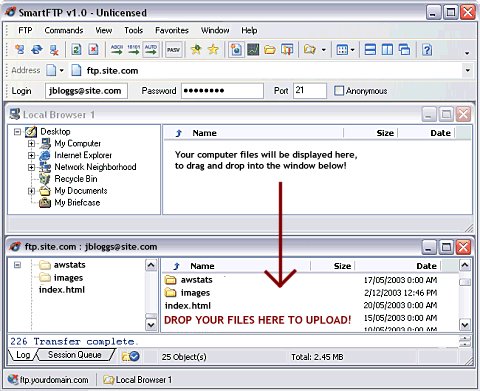Viewport: 480px width, 391px height.
Task: Click the orange split window toolbar icon
Action: click(287, 50)
